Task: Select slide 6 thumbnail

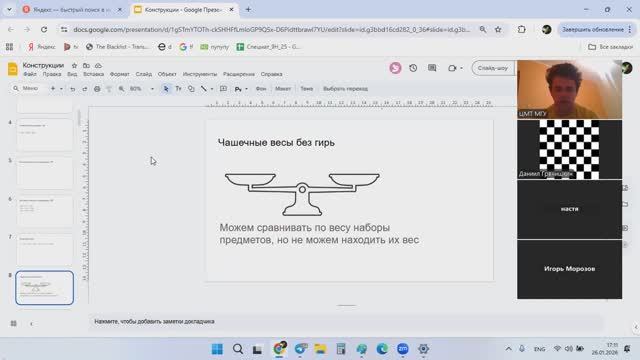Action: (x=44, y=211)
